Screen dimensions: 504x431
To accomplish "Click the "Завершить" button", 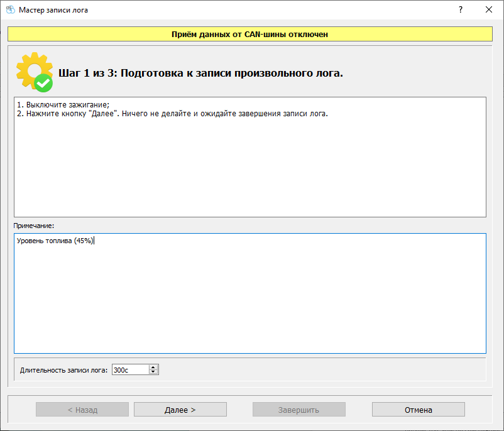I will click(x=299, y=410).
